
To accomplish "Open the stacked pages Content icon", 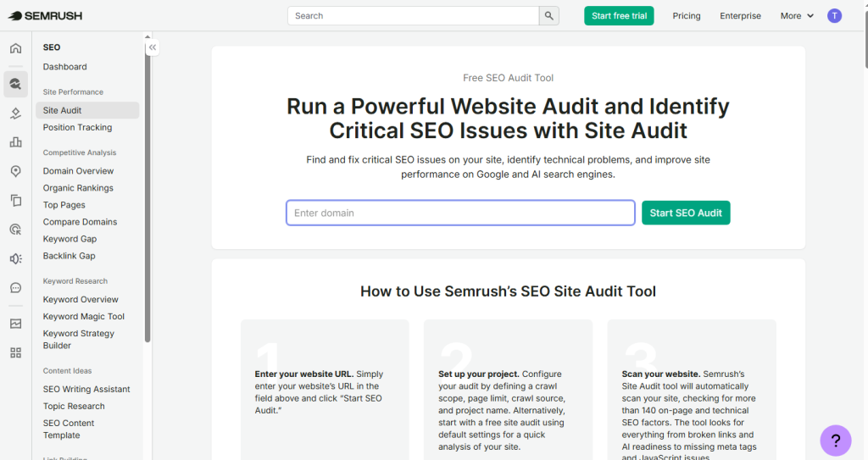I will pyautogui.click(x=15, y=200).
